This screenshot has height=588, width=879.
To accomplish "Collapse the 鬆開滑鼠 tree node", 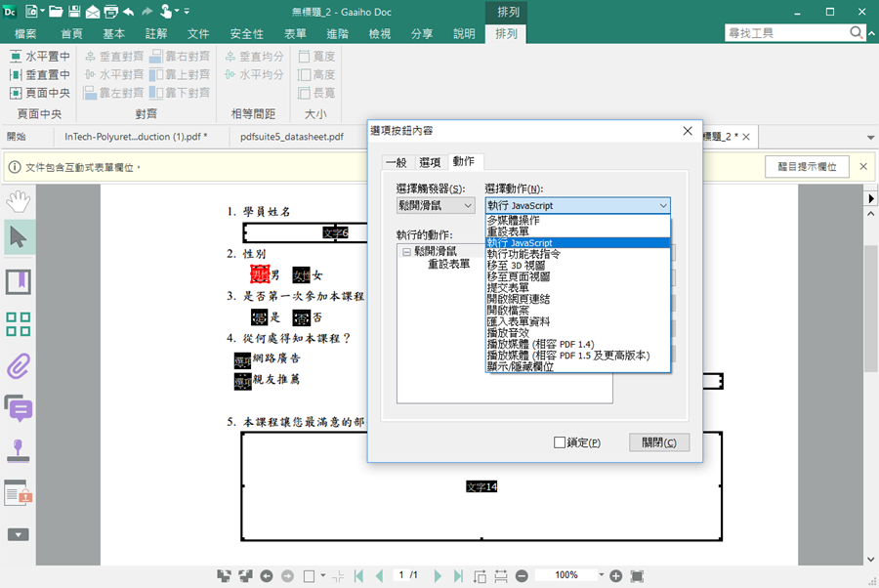I will point(406,251).
